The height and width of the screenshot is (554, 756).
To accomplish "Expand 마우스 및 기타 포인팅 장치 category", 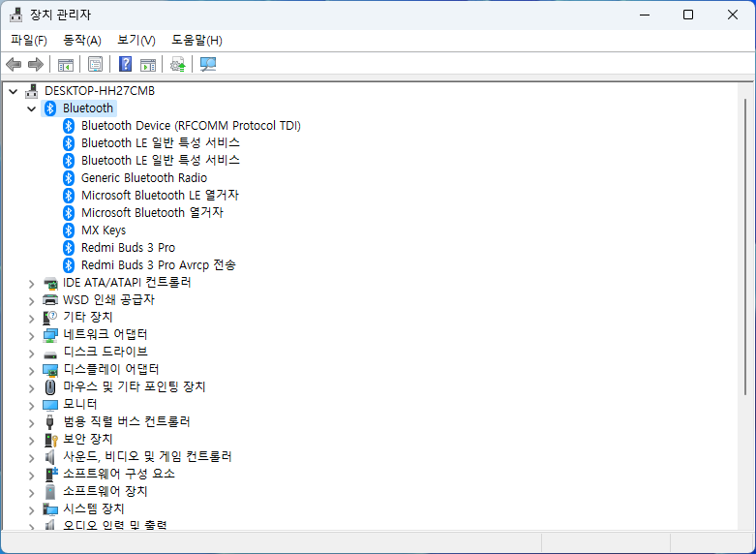I will coord(32,387).
